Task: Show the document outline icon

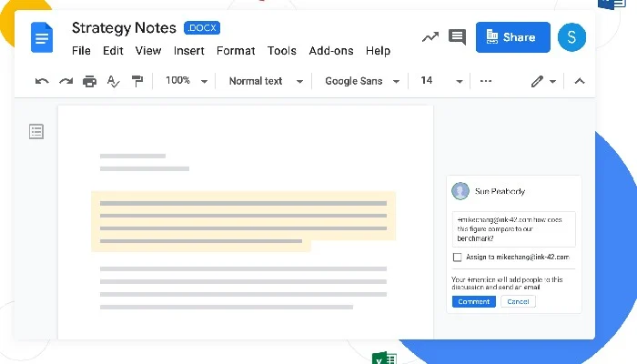Action: [x=36, y=132]
